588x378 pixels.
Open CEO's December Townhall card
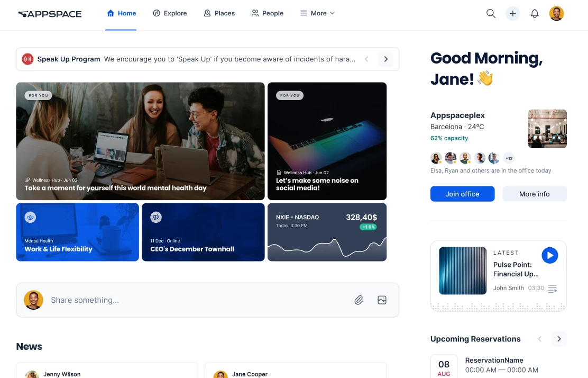click(203, 232)
